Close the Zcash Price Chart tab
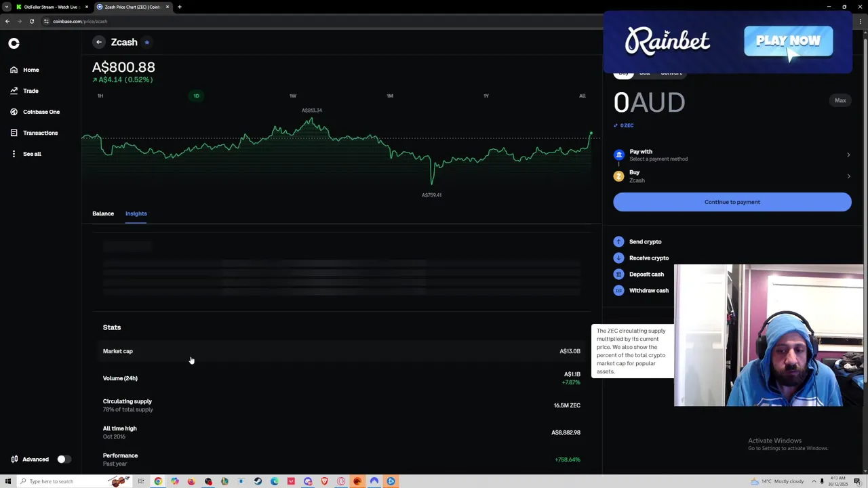Screen dimensions: 868x488 (167, 7)
